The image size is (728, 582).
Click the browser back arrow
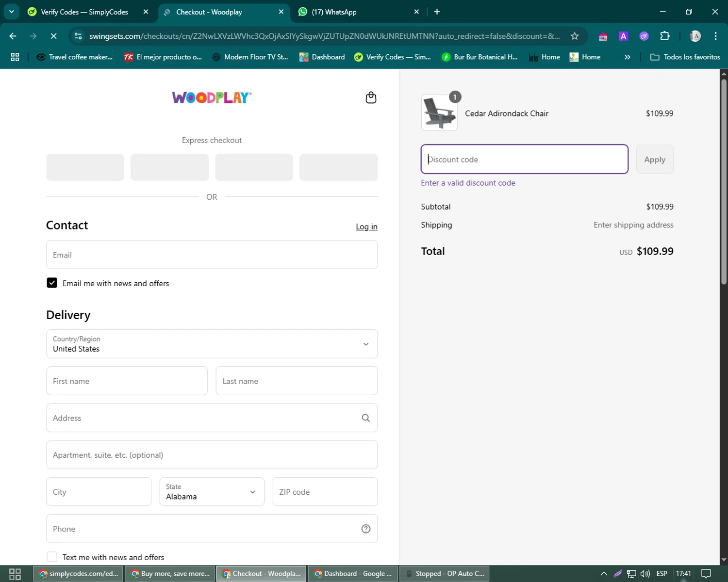(x=13, y=36)
